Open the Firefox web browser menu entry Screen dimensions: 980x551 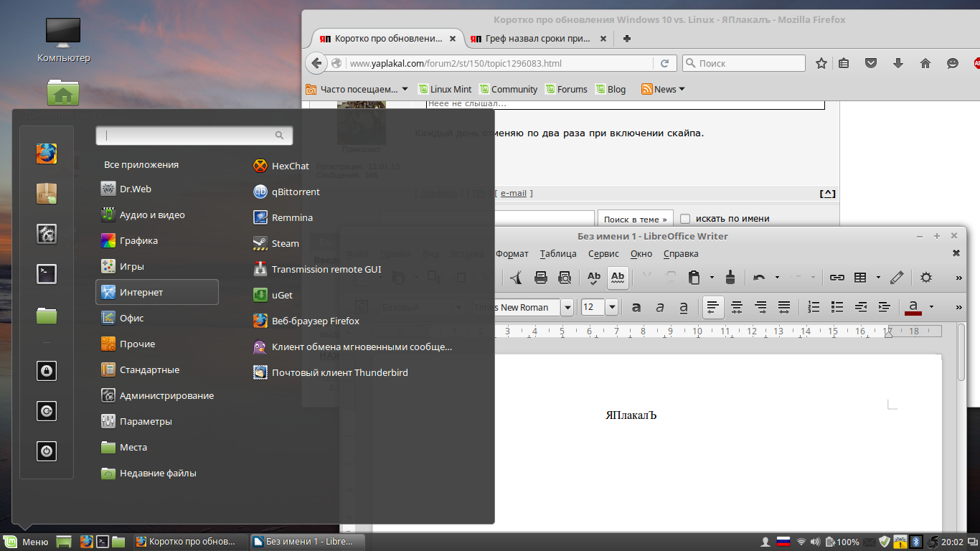click(x=306, y=321)
